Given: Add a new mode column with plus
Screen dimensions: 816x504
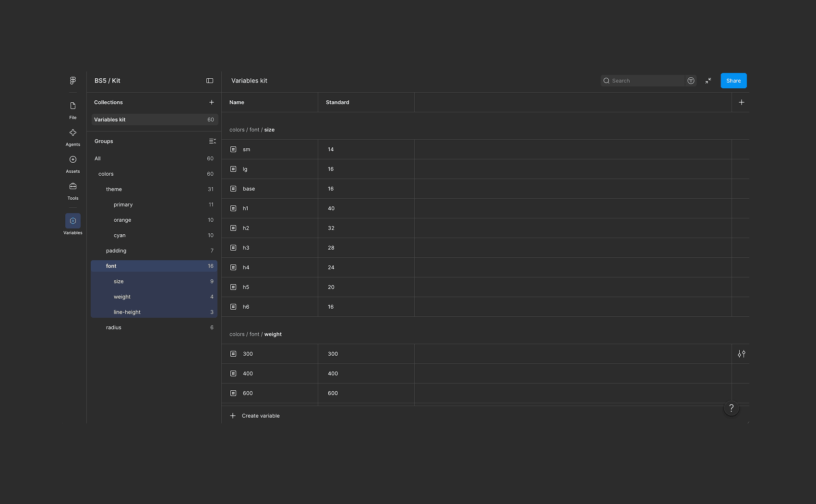Looking at the screenshot, I should pos(742,102).
